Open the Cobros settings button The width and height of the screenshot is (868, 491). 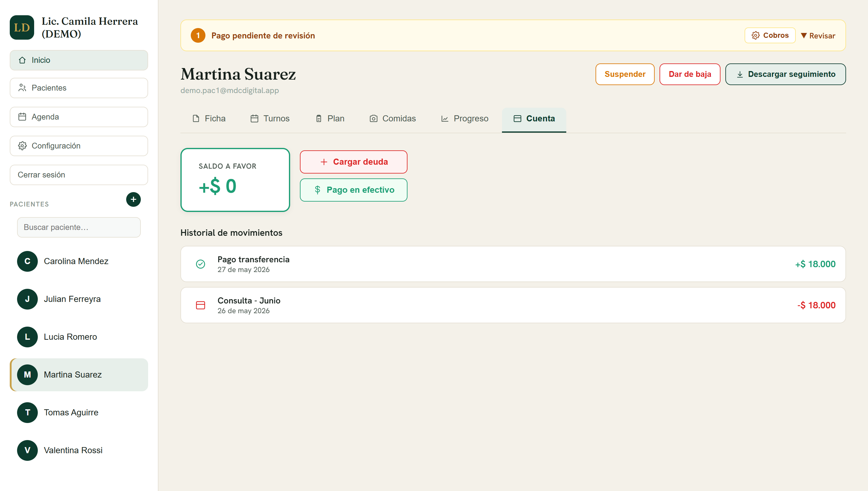click(770, 35)
